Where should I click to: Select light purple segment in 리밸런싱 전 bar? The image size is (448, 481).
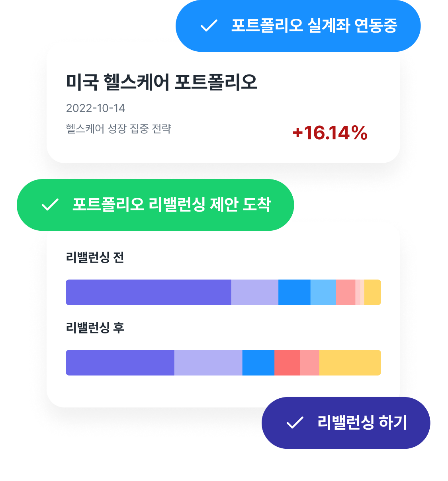pyautogui.click(x=255, y=292)
